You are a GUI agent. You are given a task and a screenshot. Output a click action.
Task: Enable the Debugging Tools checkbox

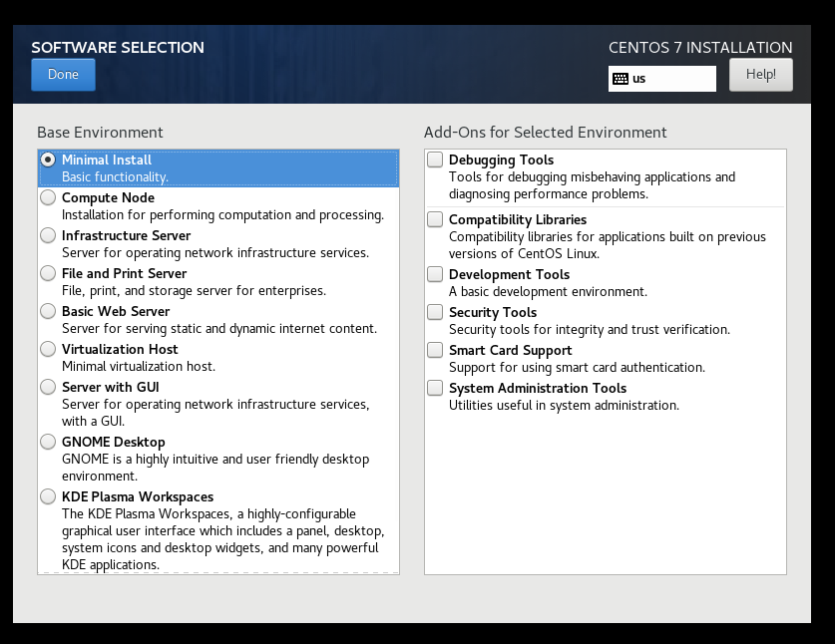tap(435, 160)
